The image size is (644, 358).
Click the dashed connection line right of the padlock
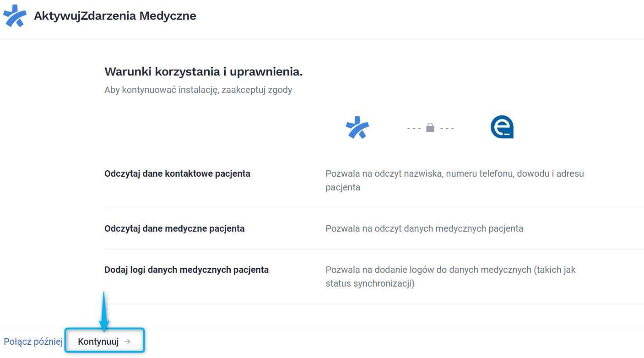coord(446,128)
